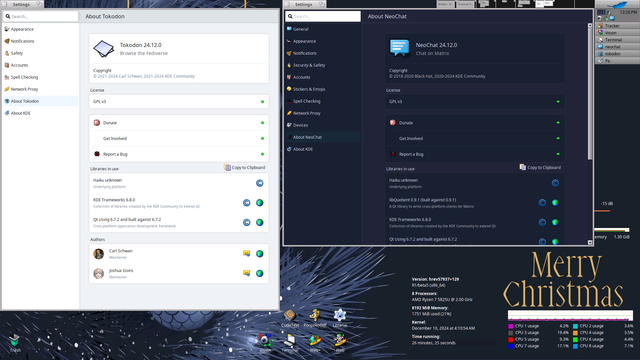The width and height of the screenshot is (640, 360).
Task: Click Carl Schwan's avatar picture
Action: click(x=98, y=254)
